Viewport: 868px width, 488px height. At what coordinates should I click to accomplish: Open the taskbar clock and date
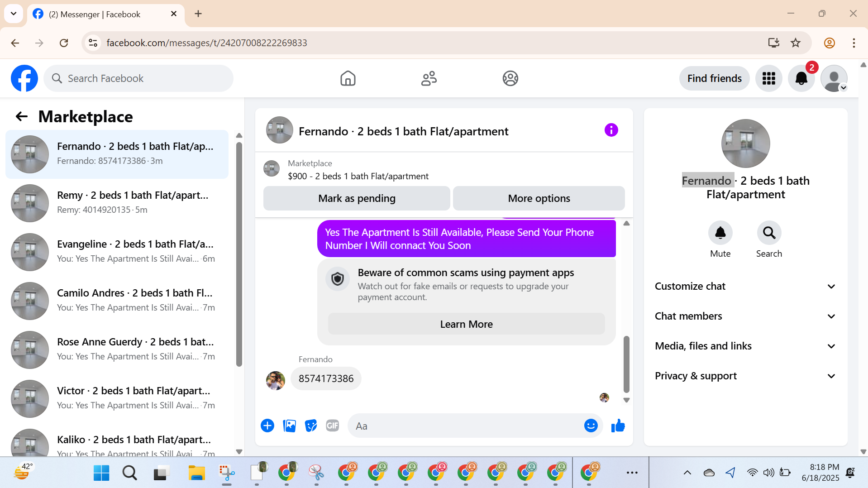point(820,473)
